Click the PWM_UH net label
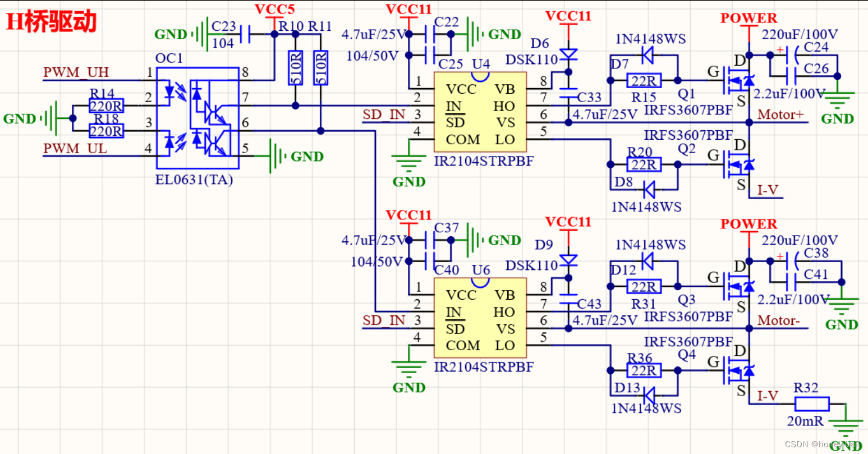 [76, 72]
